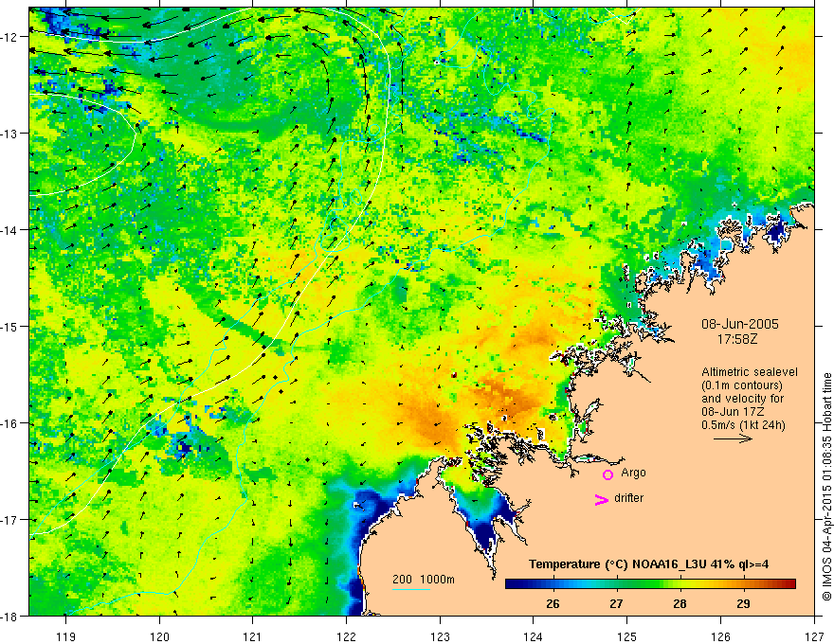834x644 pixels.
Task: Click the longitude axis label '124'
Action: click(534, 636)
